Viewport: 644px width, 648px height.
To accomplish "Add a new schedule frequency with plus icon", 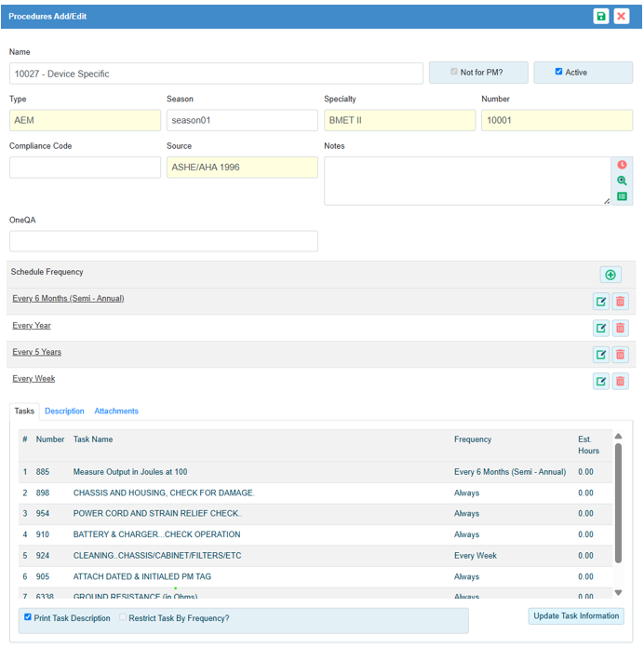I will [610, 275].
